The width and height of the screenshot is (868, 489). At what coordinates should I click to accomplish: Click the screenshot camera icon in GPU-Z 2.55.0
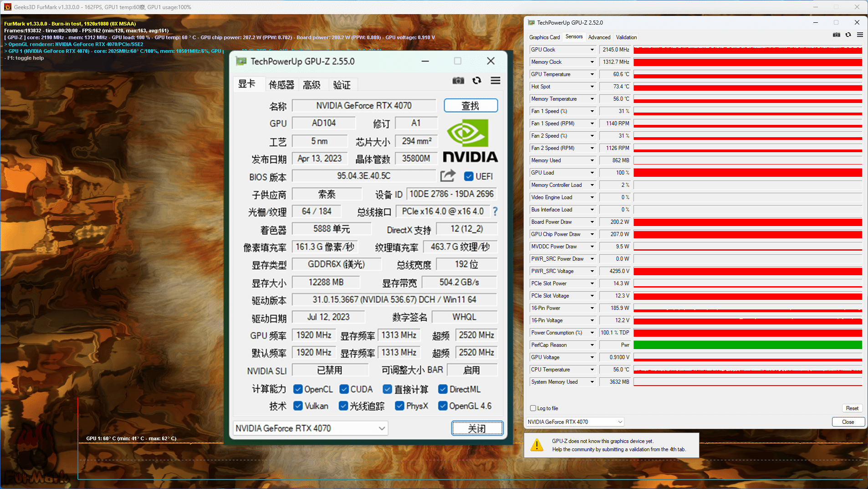point(458,81)
